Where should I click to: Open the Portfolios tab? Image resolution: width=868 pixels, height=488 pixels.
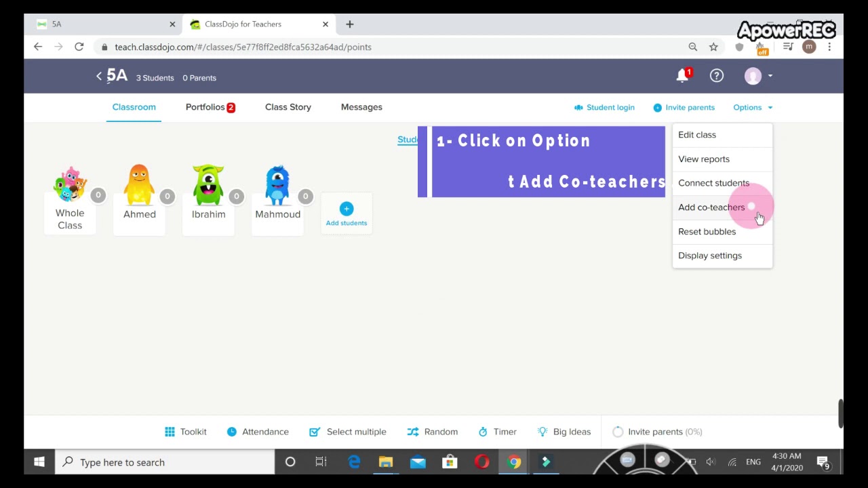210,107
